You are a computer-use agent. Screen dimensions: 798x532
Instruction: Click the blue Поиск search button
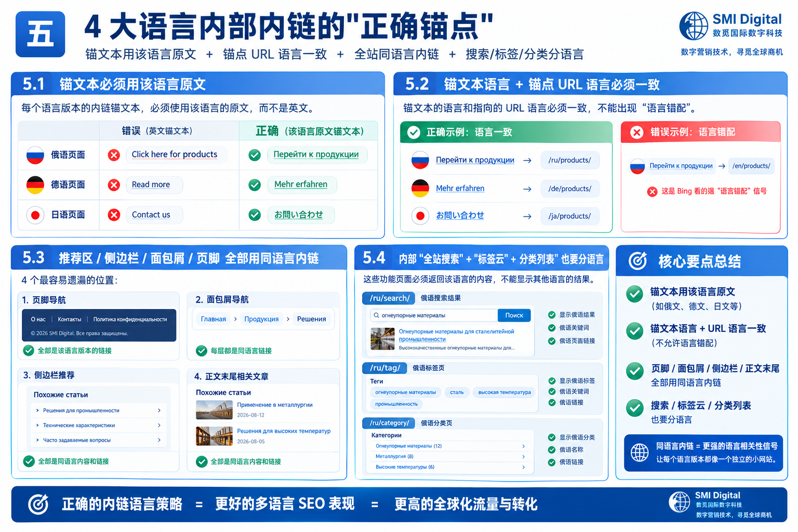click(x=514, y=315)
